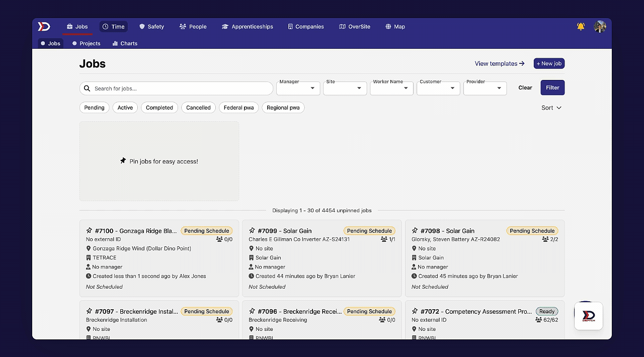This screenshot has width=644, height=357.
Task: Clear the applied filters
Action: click(x=525, y=87)
